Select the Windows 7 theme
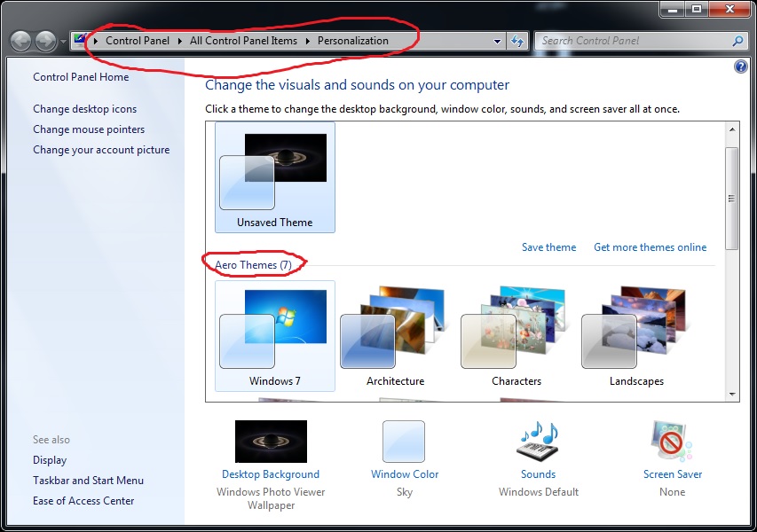Viewport: 757px width, 532px height. point(275,336)
